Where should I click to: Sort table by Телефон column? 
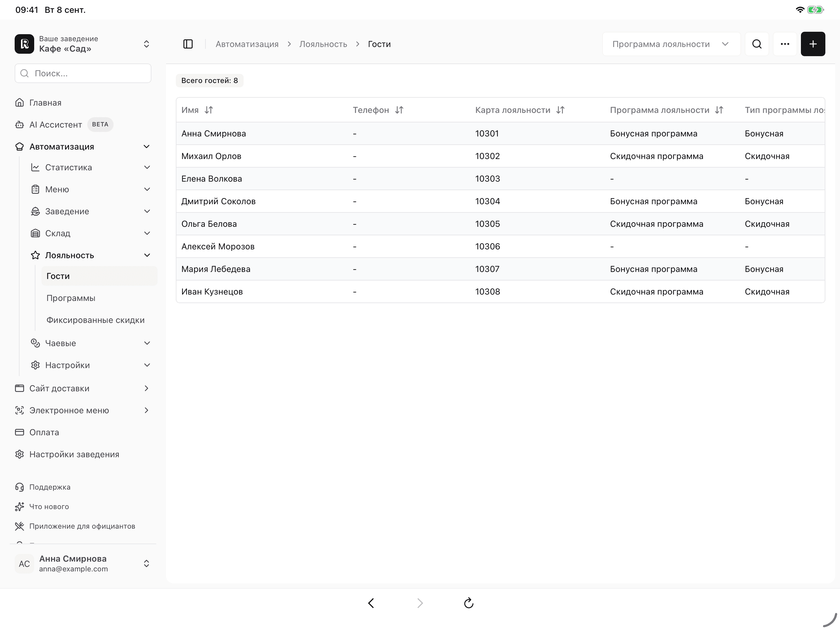pos(399,110)
